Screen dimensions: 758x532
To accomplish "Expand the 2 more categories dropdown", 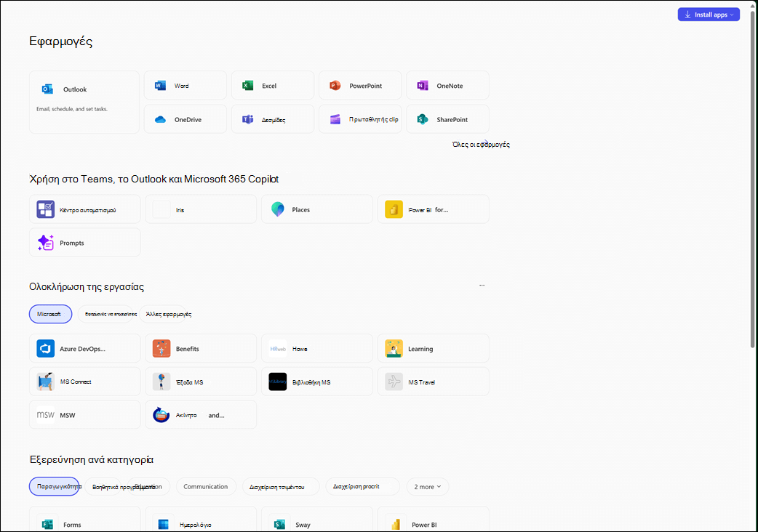I will point(427,487).
